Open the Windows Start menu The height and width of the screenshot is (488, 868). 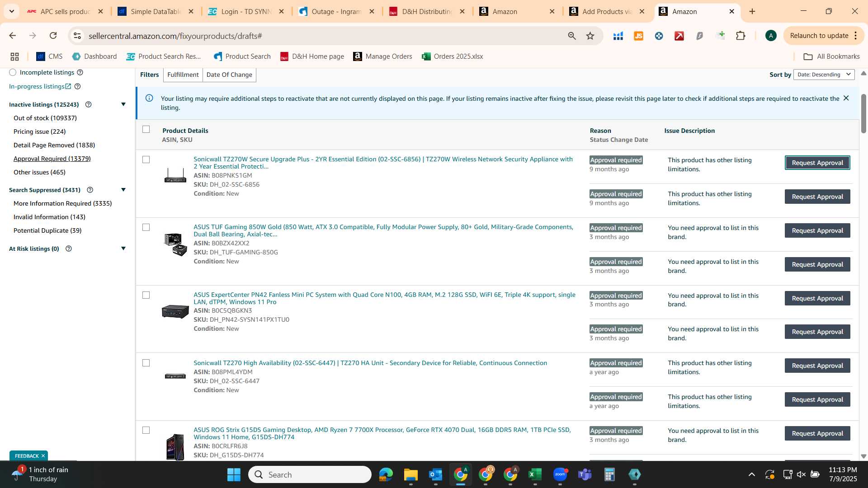(234, 474)
